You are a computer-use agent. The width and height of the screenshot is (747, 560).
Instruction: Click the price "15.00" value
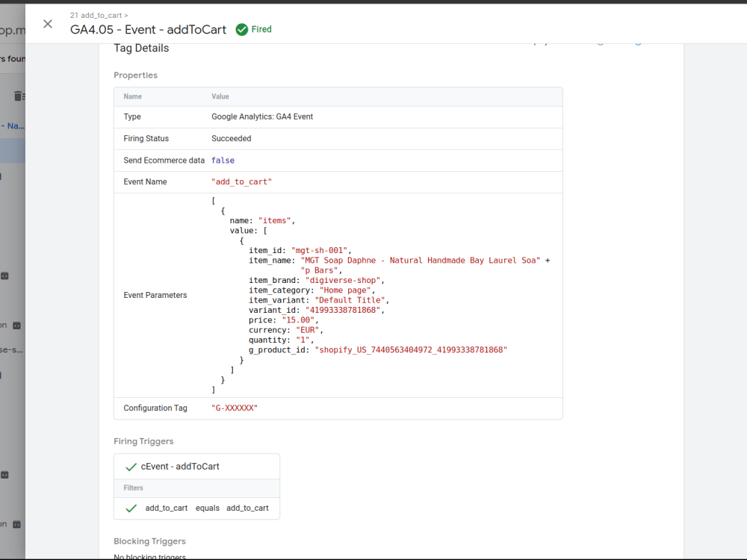point(298,320)
